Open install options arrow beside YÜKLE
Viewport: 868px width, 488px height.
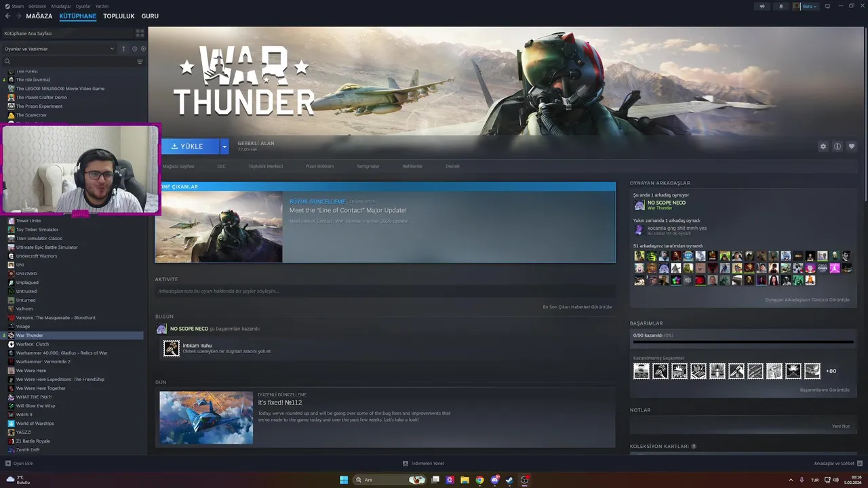[x=224, y=146]
